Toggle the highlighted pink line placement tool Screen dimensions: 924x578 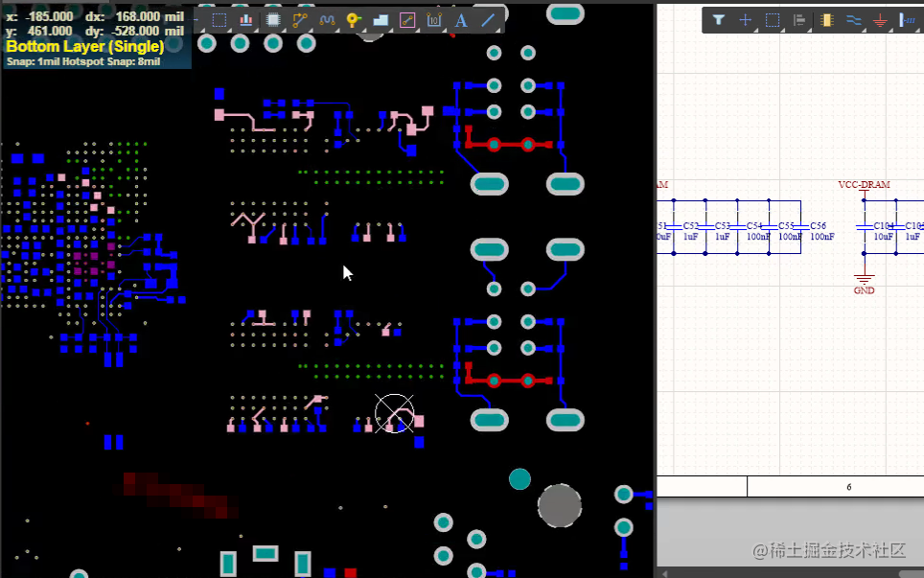[x=407, y=19]
